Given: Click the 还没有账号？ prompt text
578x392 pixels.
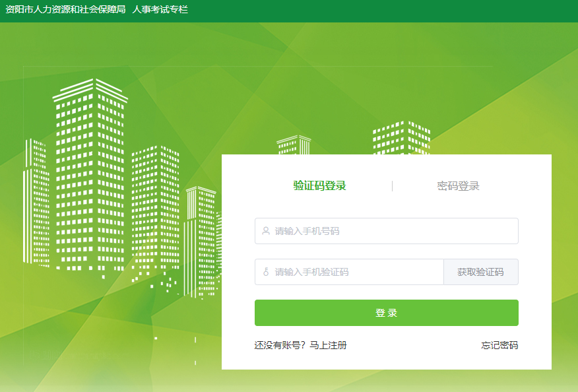Looking at the screenshot, I should click(x=280, y=345).
